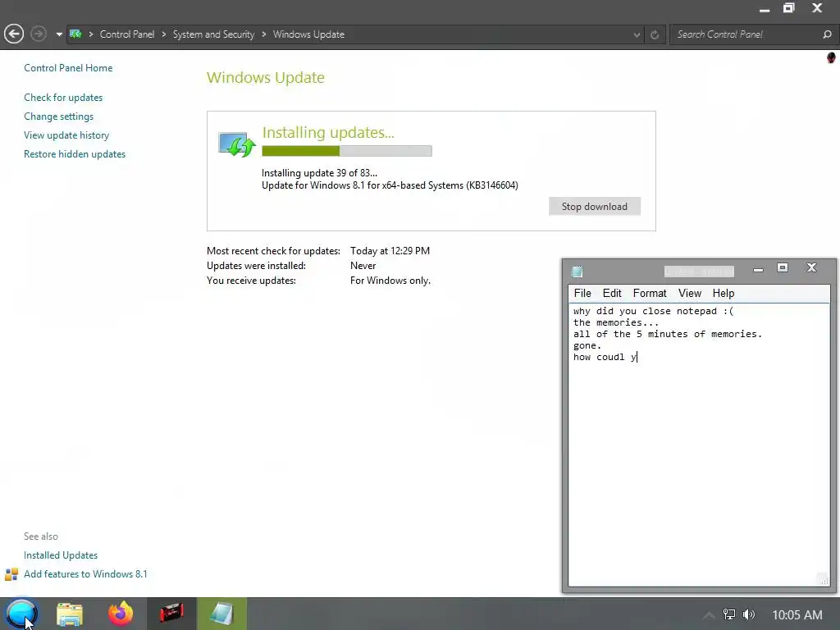
Task: Minimize the Control Panel window
Action: (765, 9)
